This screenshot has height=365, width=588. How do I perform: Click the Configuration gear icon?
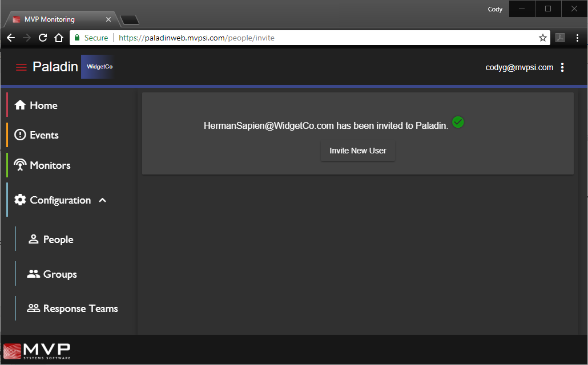tap(20, 200)
